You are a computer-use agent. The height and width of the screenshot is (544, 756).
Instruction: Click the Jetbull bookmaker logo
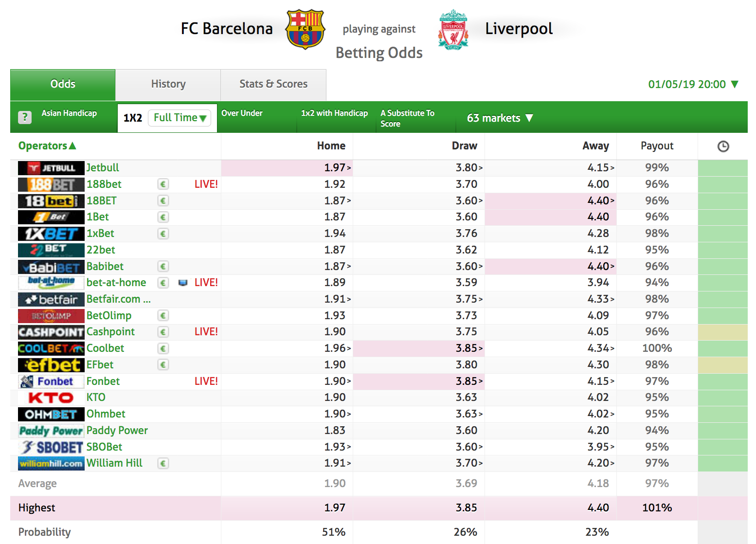click(51, 168)
